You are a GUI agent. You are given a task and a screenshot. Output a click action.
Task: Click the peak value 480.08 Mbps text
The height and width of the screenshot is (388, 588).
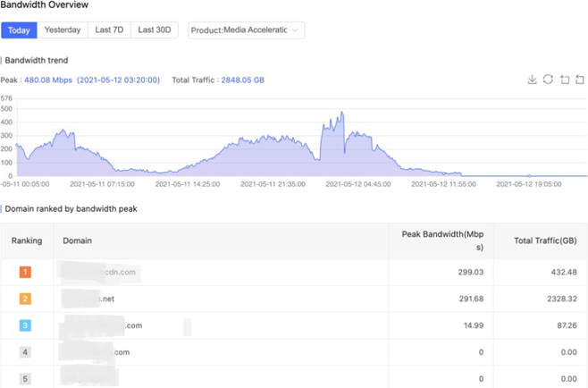(x=47, y=80)
